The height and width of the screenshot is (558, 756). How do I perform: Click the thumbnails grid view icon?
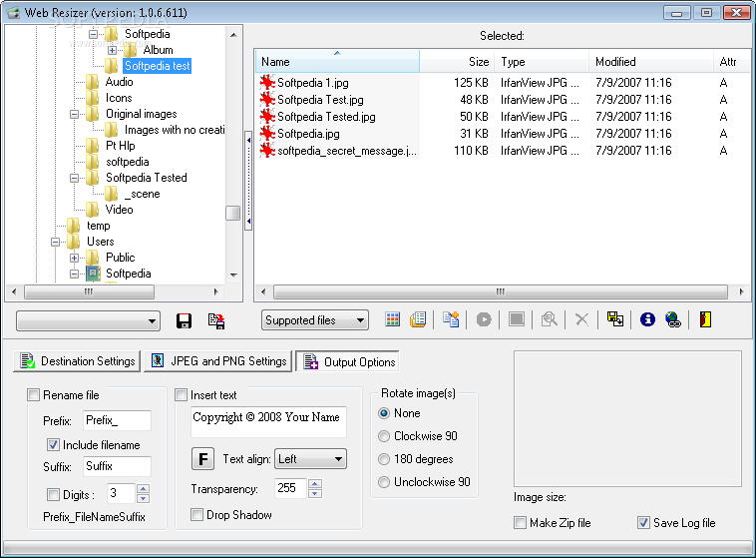(393, 319)
